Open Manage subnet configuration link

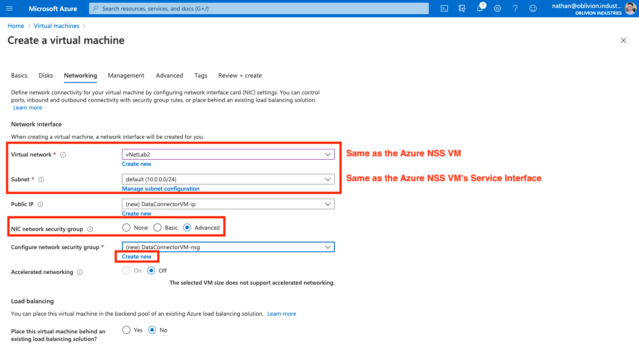click(x=161, y=189)
